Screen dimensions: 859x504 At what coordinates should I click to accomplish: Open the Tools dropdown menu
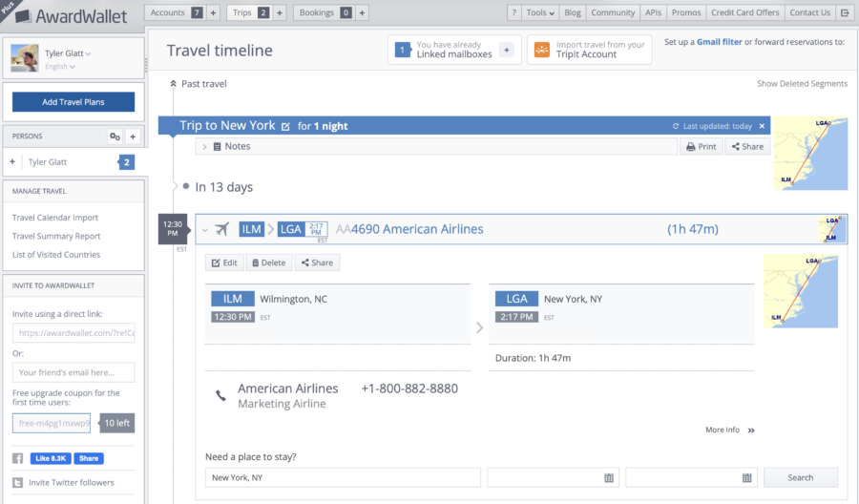click(540, 12)
